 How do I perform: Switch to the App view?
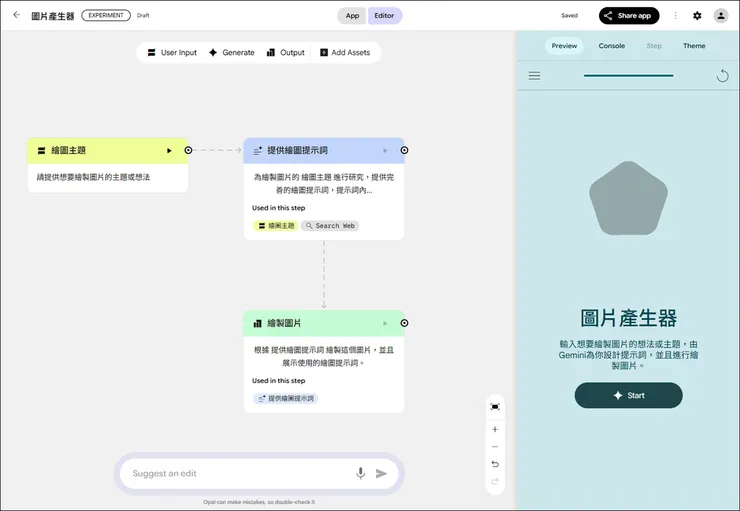tap(352, 16)
